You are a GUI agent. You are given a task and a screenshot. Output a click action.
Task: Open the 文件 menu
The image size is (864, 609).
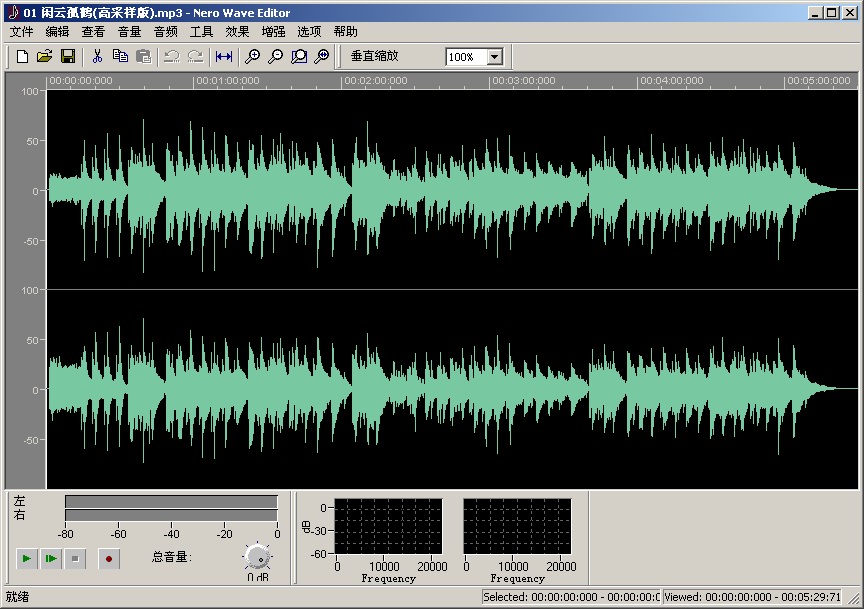[x=20, y=31]
